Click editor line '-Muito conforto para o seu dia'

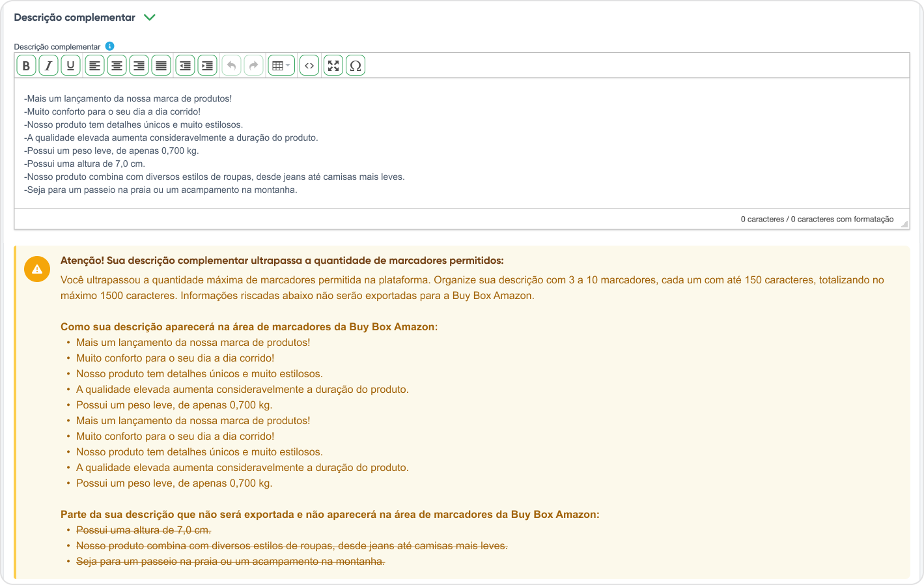[x=113, y=112]
